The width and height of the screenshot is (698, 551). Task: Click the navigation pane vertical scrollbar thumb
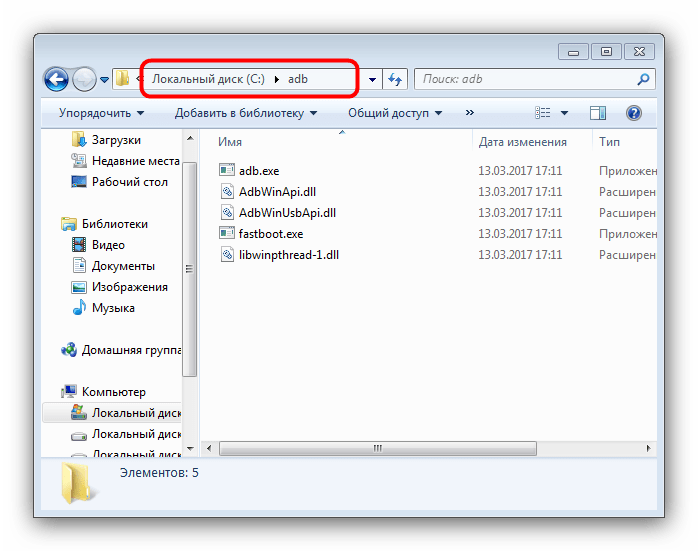190,269
